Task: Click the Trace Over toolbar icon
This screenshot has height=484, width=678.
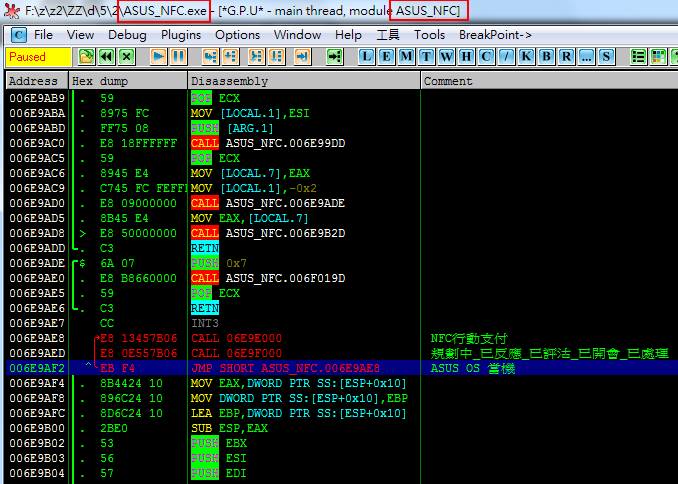Action: coord(276,57)
